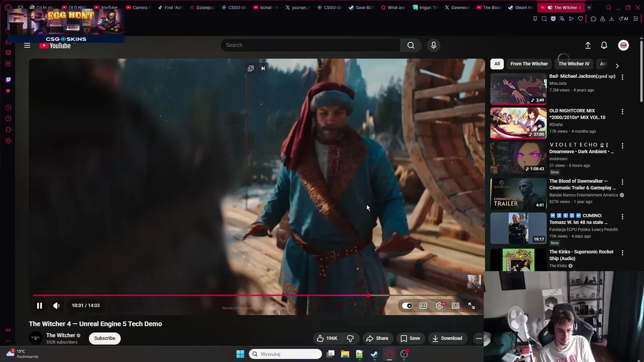Dislike the Witcher 4 video
This screenshot has height=362, width=644.
(351, 338)
